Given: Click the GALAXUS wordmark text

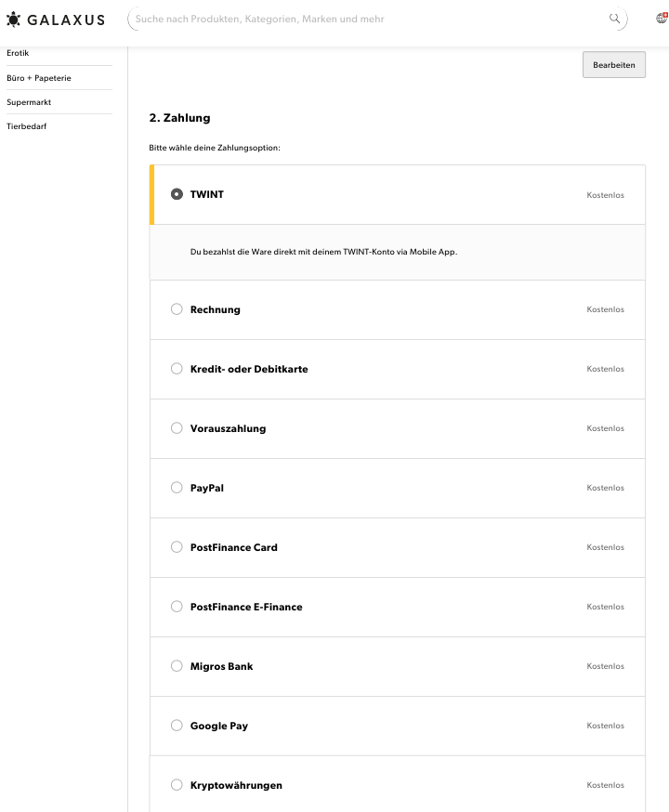Looking at the screenshot, I should pos(66,20).
